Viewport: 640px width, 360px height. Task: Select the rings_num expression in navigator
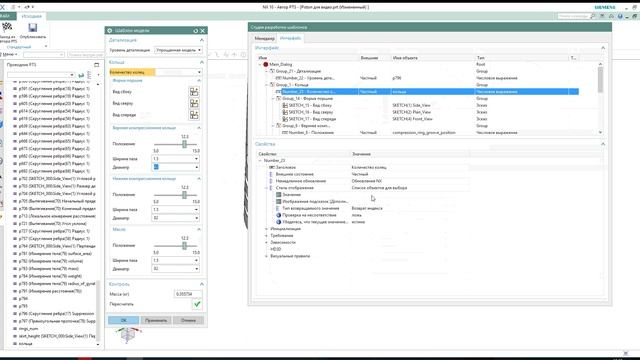29,329
